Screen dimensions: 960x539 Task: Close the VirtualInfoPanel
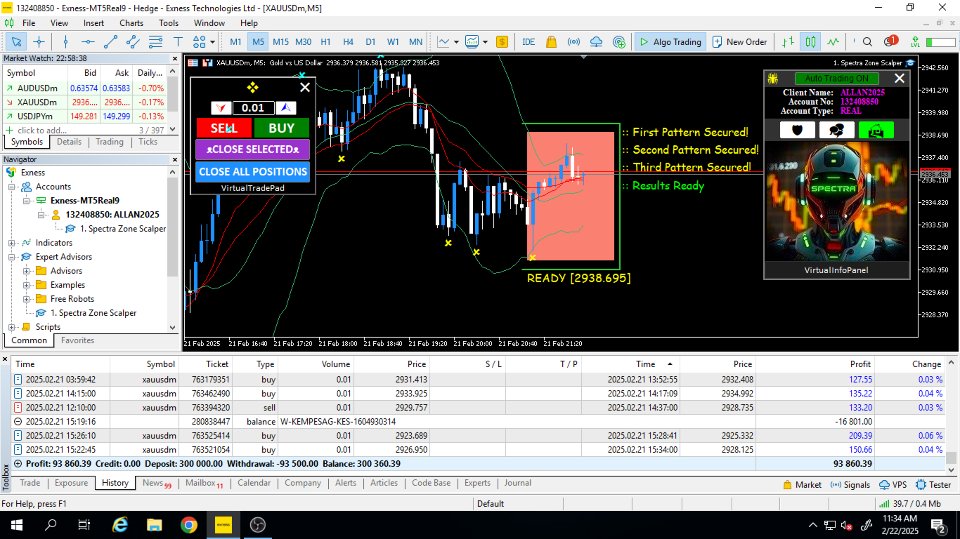coord(899,78)
